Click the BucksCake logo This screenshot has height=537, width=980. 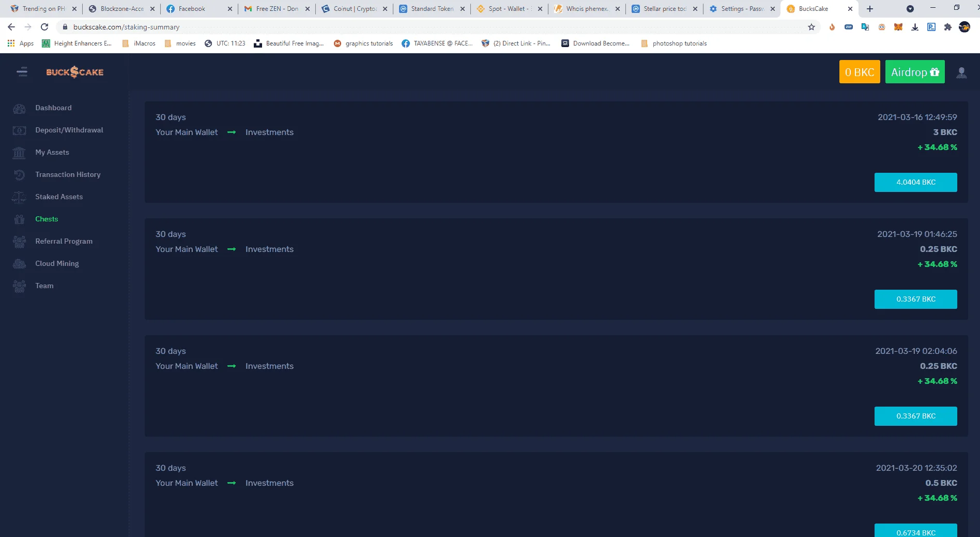75,72
